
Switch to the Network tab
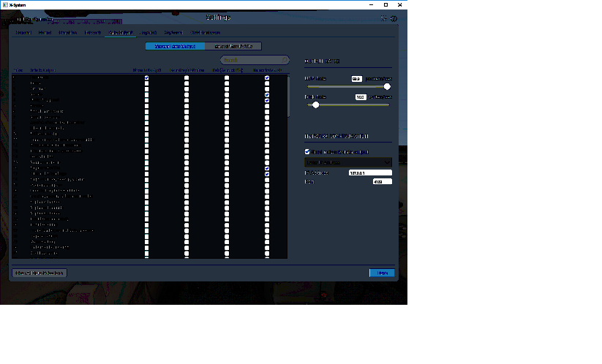[93, 33]
